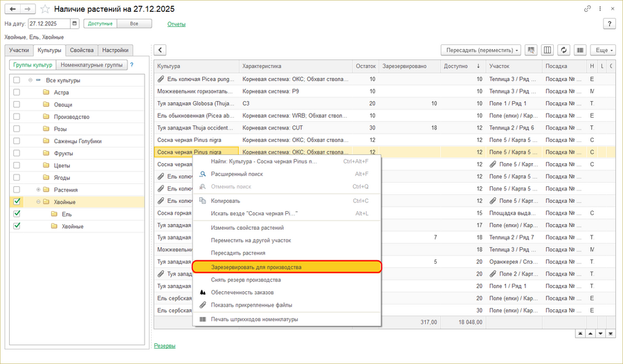623x364 pixels.
Task: Click the barcode search icon in toolbar
Action: (x=532, y=50)
